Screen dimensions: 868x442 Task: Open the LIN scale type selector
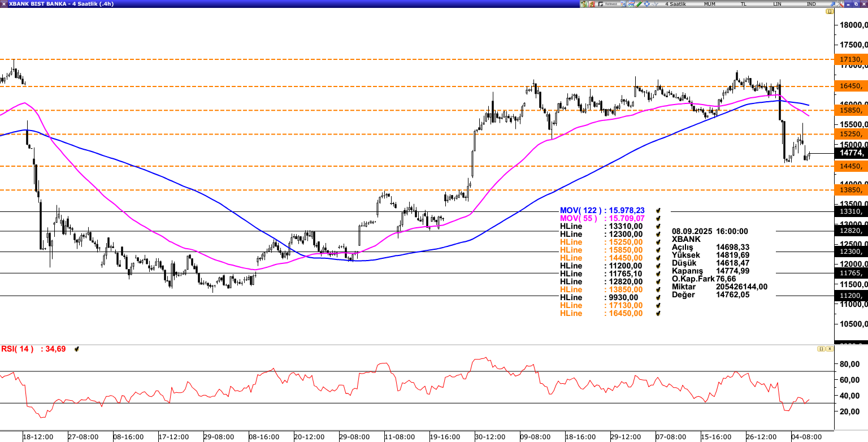[x=777, y=4]
